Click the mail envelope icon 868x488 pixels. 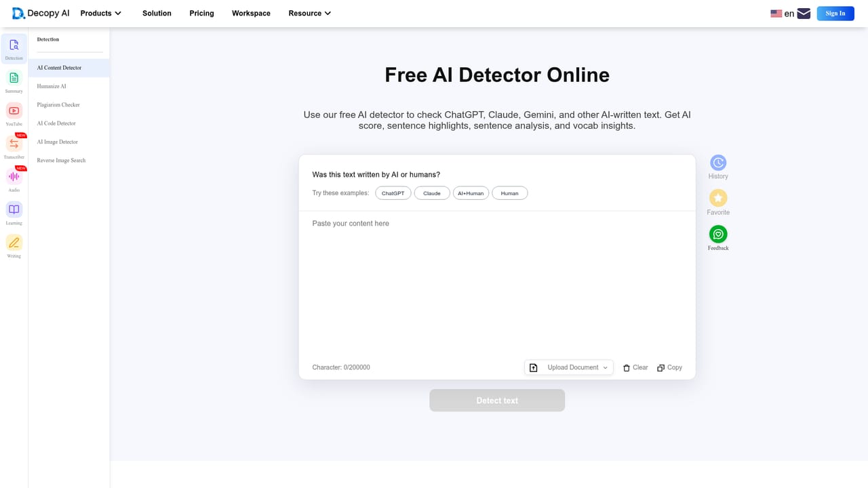tap(804, 14)
